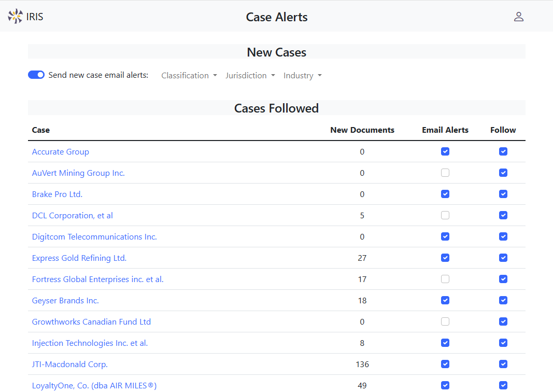Enable Email Alerts for Growthworks Canadian Fund

pos(445,321)
